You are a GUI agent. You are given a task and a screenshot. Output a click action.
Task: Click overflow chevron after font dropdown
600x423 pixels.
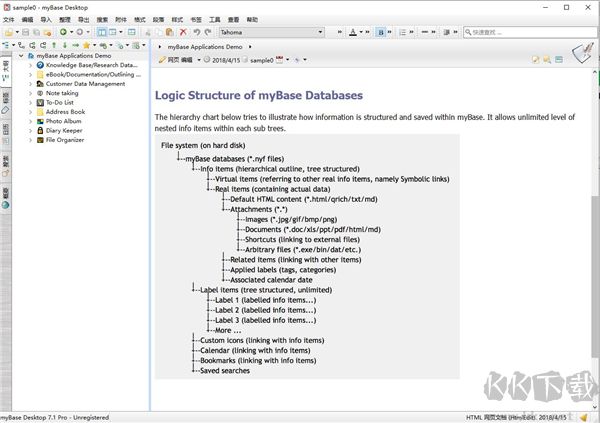pos(340,33)
